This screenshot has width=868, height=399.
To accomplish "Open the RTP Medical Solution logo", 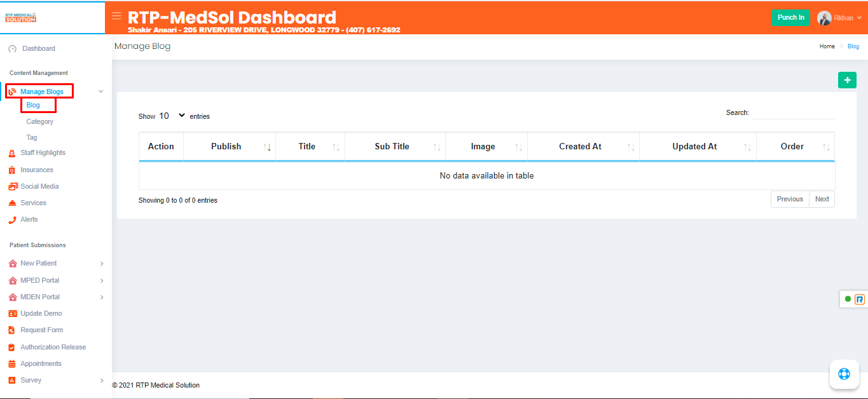I will 20,18.
